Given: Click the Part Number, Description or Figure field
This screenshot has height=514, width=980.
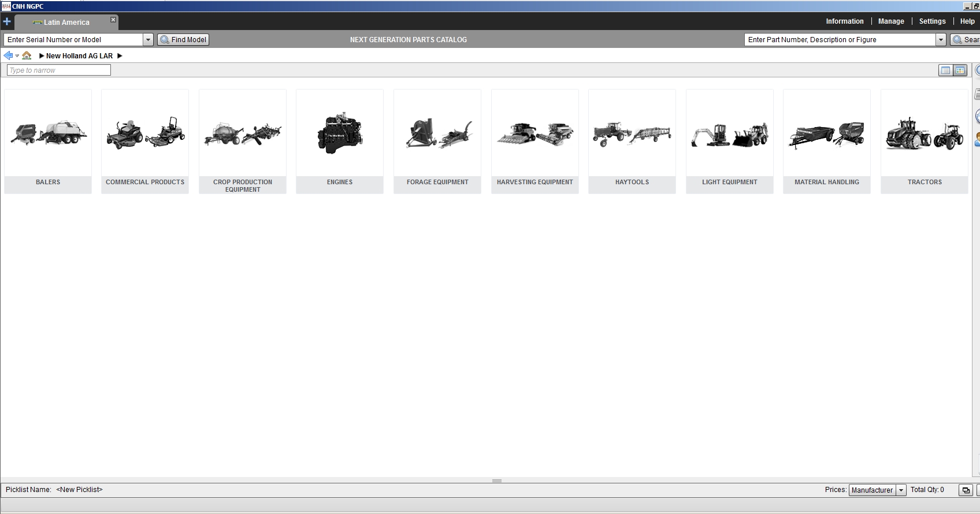Looking at the screenshot, I should click(x=840, y=39).
